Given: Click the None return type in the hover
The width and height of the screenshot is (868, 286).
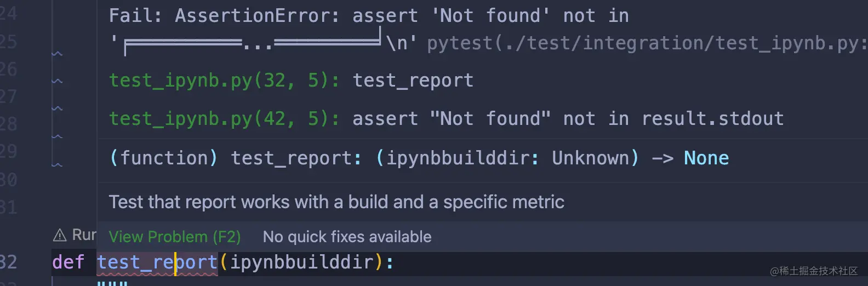Looking at the screenshot, I should [706, 158].
